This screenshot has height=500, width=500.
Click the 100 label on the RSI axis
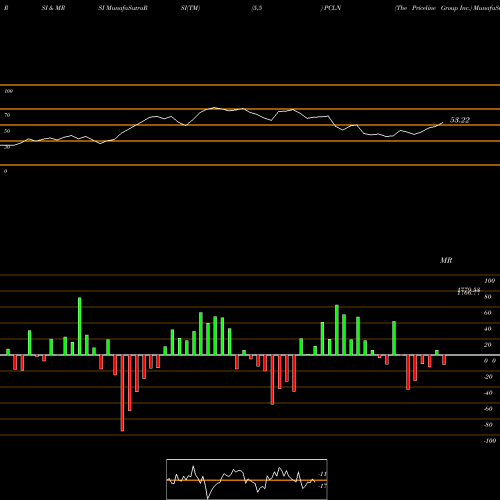(8, 91)
